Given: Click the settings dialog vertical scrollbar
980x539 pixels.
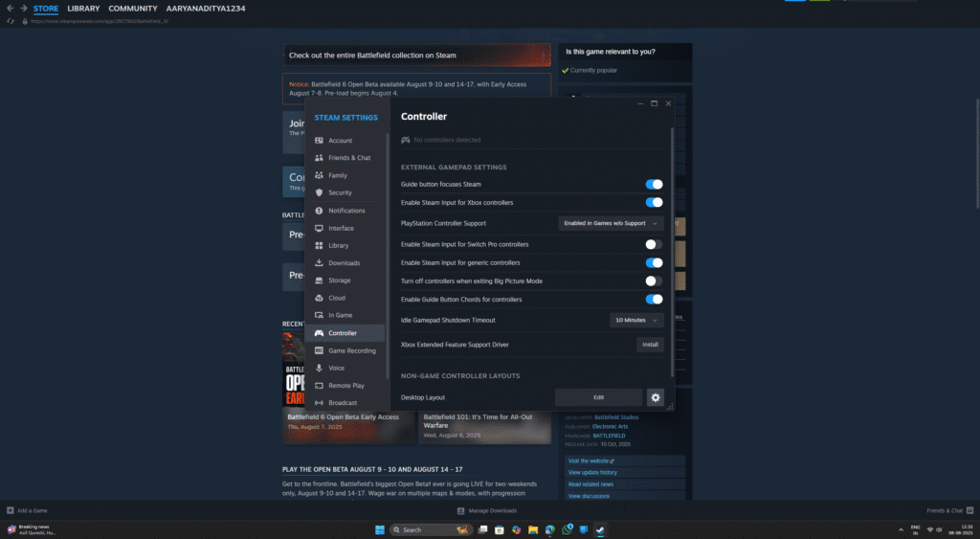Looking at the screenshot, I should tap(672, 250).
